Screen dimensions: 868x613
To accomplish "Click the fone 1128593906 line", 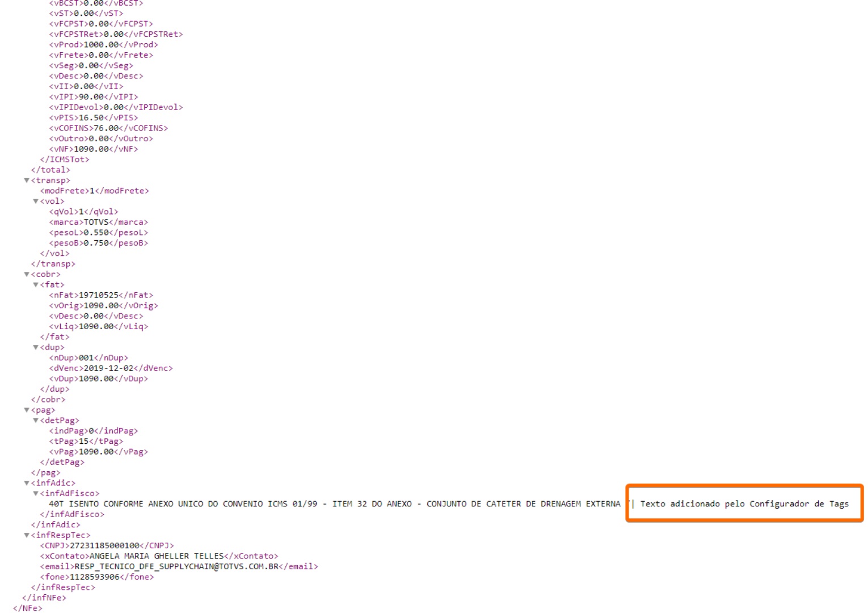I will click(x=97, y=577).
